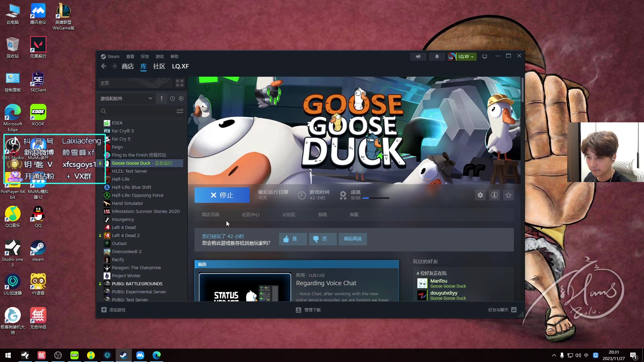The height and width of the screenshot is (362, 644).
Task: Open the 商店页面 store page link
Action: [211, 215]
